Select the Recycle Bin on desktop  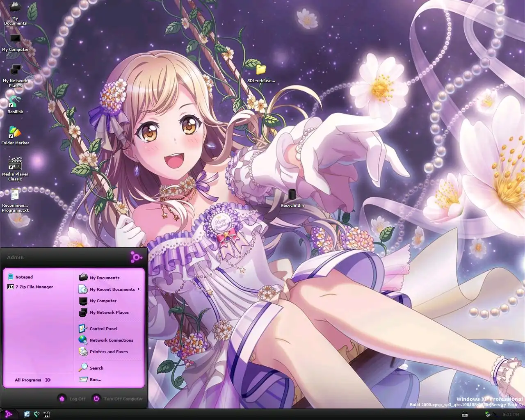point(292,198)
